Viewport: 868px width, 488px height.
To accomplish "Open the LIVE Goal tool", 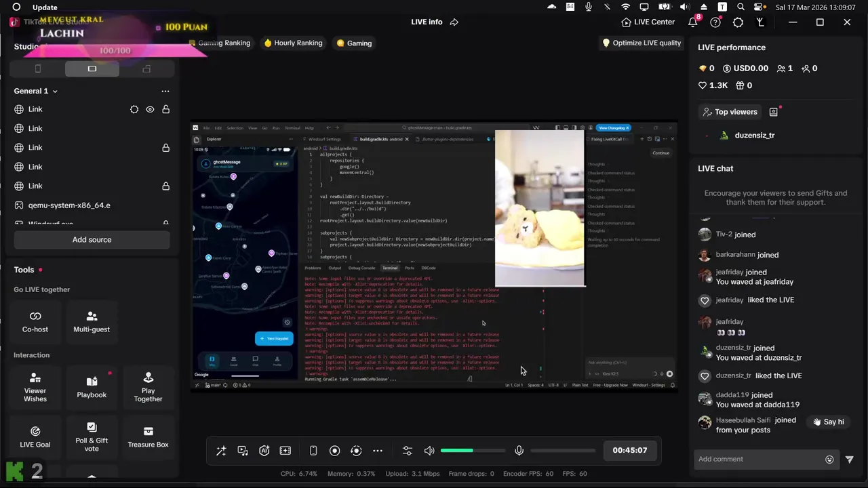I will pyautogui.click(x=35, y=437).
